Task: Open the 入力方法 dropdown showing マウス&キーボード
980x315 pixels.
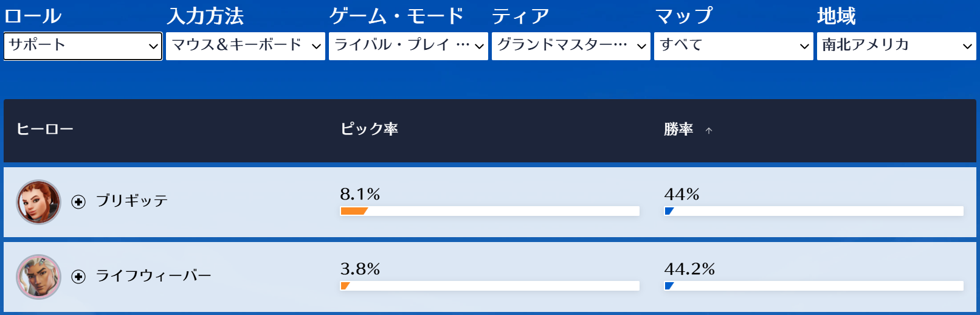Action: [246, 46]
